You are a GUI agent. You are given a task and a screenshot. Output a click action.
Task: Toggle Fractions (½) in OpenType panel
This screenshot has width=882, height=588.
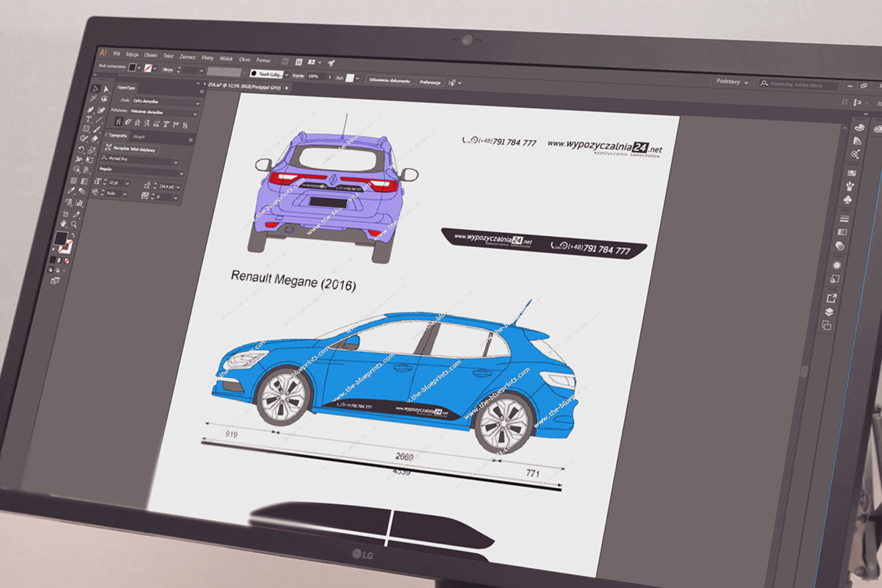pyautogui.click(x=184, y=126)
